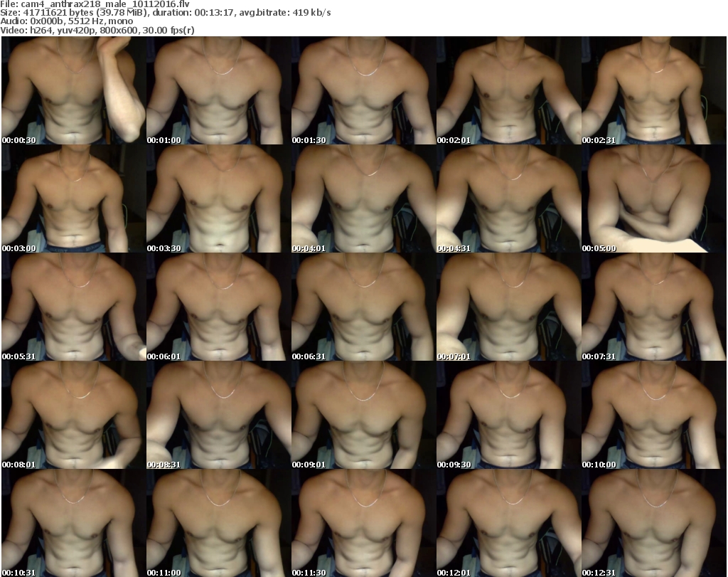Click the Audio line '5512 Hz, mono'
Screen dimensions: 728x577
pos(67,21)
